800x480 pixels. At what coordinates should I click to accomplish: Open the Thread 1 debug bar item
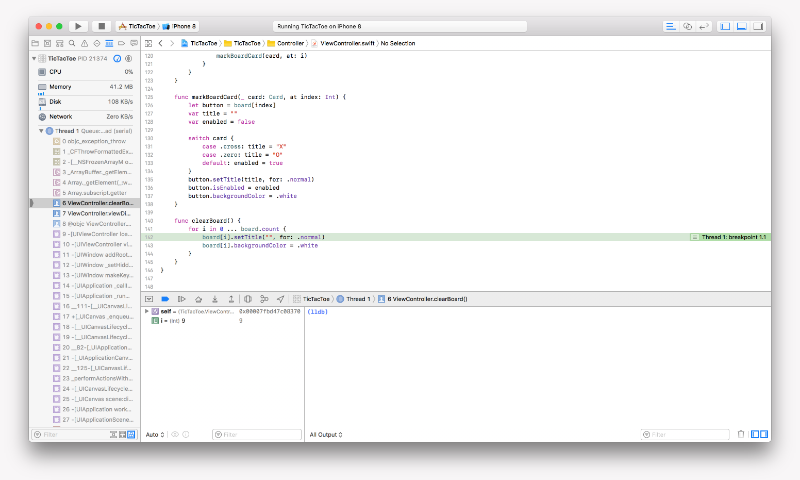coord(354,299)
